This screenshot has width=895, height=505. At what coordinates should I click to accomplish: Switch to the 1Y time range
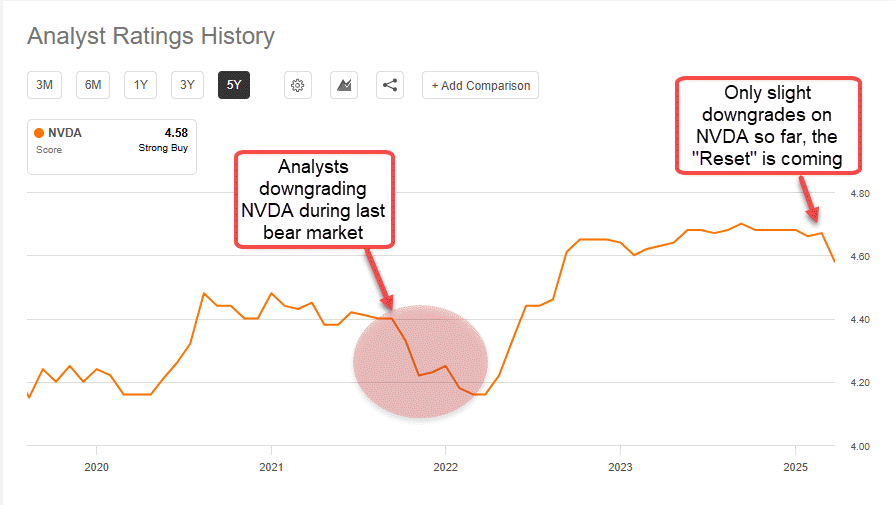coord(140,86)
